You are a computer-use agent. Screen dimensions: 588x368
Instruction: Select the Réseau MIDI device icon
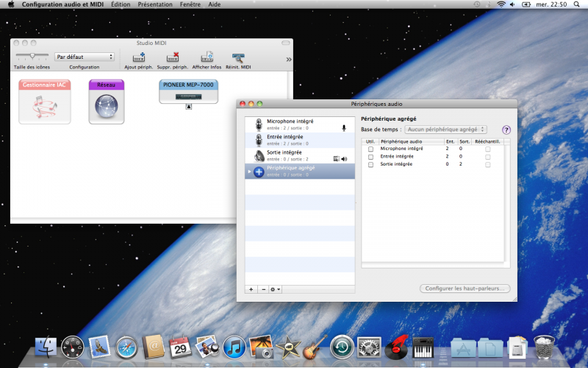pyautogui.click(x=107, y=103)
